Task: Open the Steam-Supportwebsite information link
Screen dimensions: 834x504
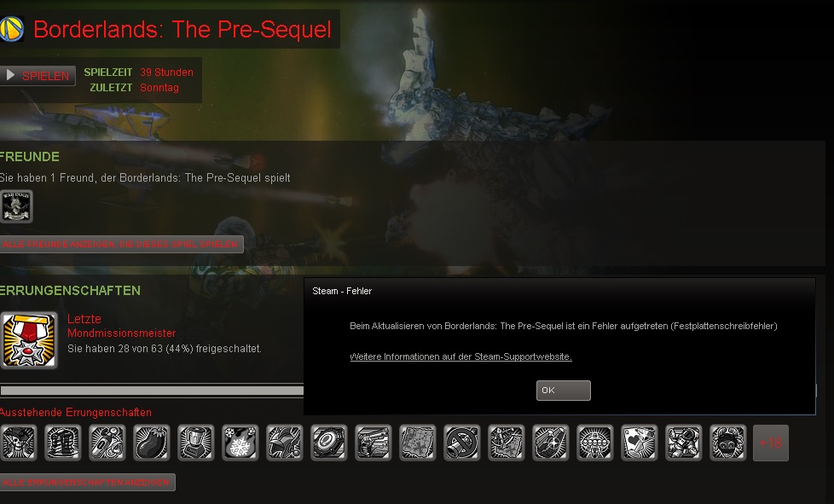Action: [460, 356]
